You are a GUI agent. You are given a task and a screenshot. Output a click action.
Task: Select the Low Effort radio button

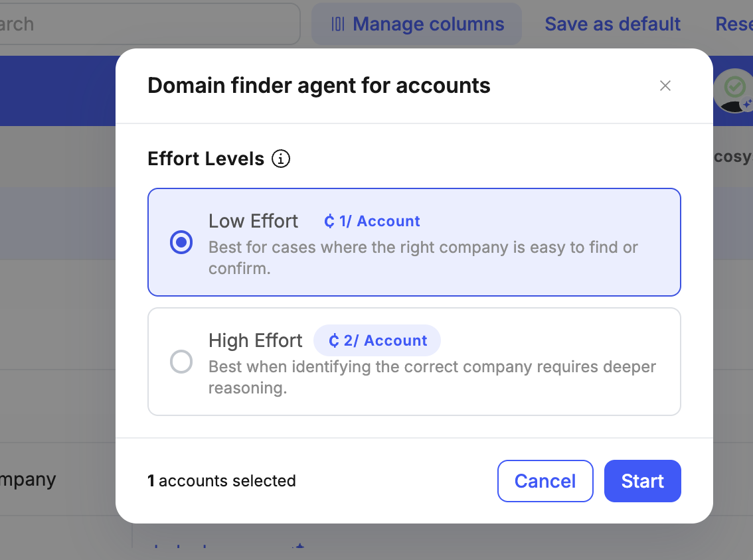pyautogui.click(x=181, y=242)
